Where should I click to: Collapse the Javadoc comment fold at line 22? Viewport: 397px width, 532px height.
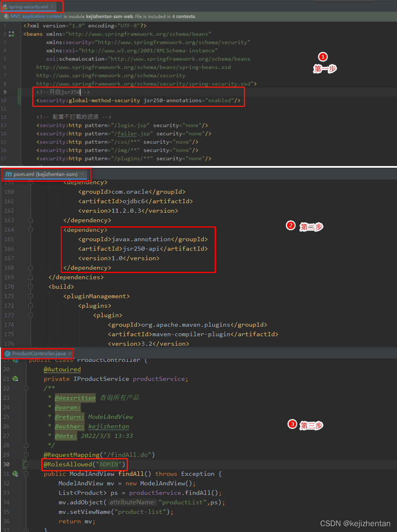pos(26,388)
